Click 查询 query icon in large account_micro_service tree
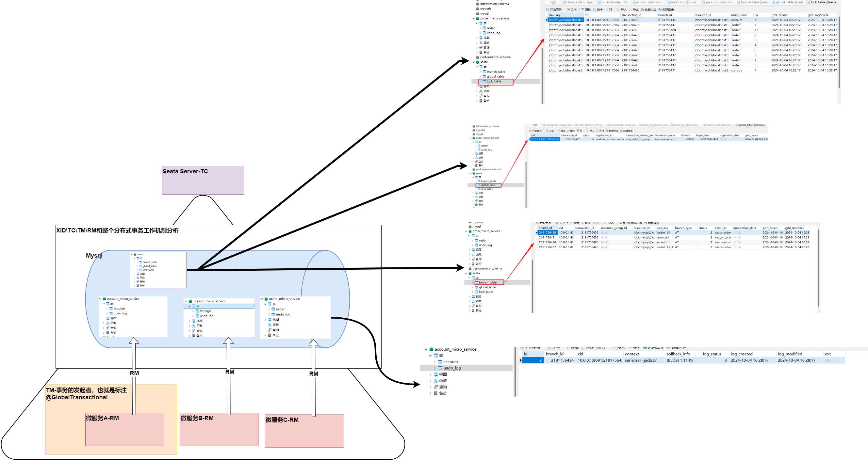Image resolution: width=868 pixels, height=460 pixels. (435, 387)
